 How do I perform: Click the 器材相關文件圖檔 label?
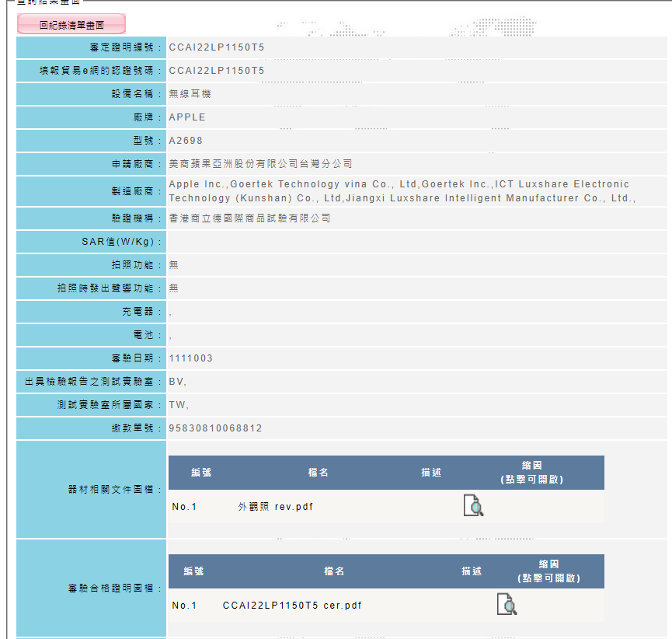(x=115, y=489)
